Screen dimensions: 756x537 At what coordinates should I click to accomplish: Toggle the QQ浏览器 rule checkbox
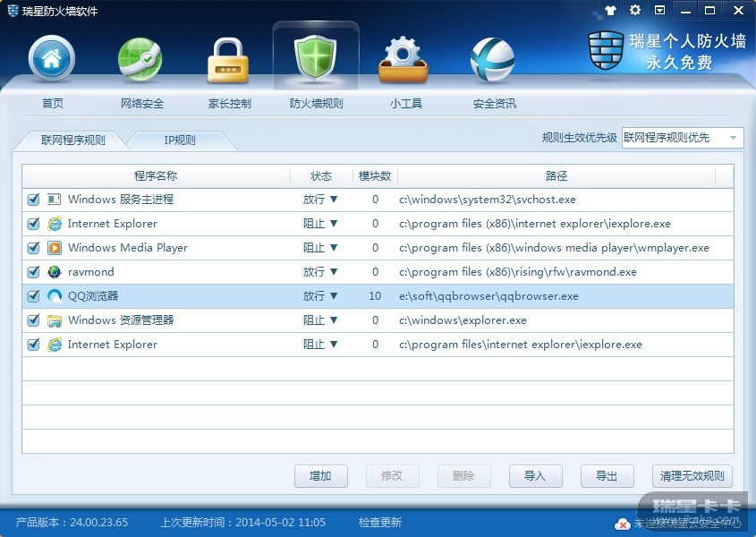[x=33, y=295]
